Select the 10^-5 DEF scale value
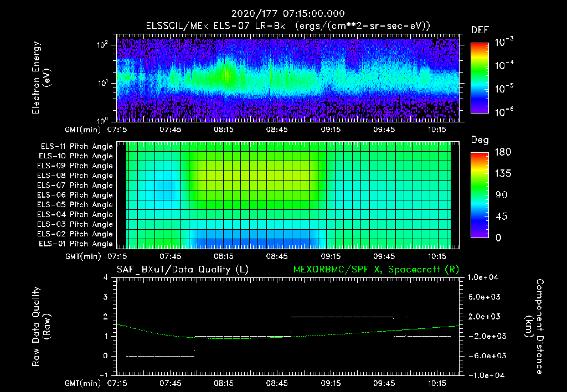 coord(504,89)
